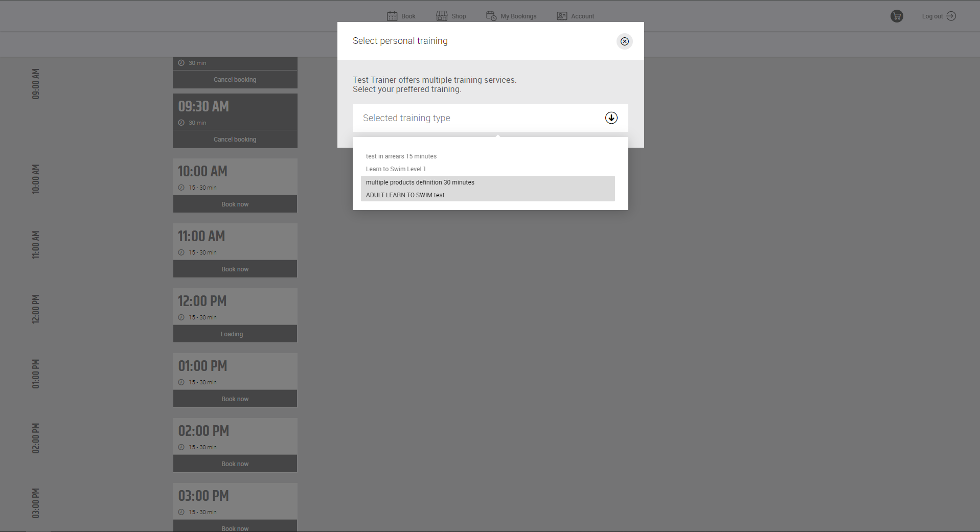Book now for the 11:00 AM slot
The image size is (980, 532).
coord(235,269)
